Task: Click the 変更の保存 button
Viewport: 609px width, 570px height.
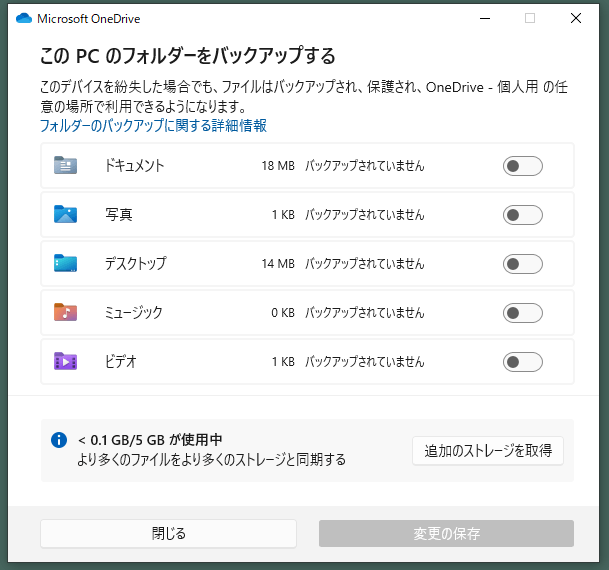Action: (446, 534)
